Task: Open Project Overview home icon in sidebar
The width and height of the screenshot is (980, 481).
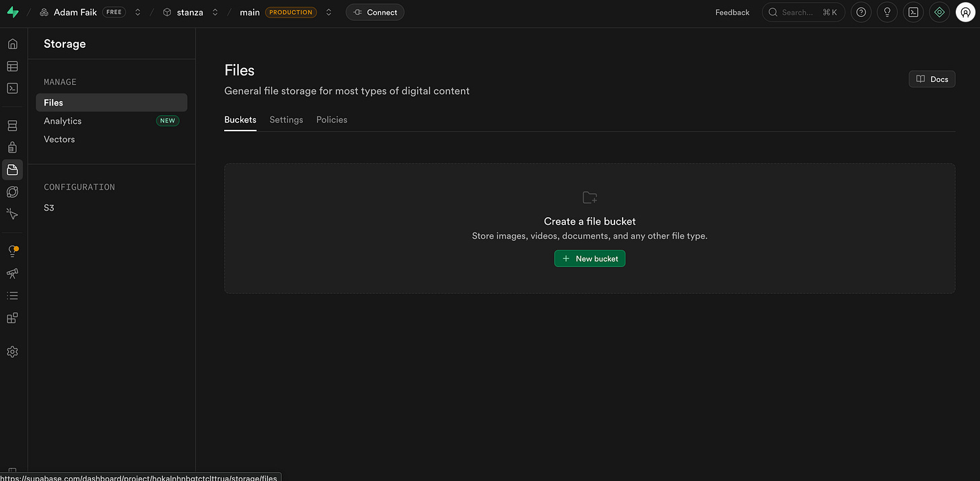Action: [x=12, y=44]
